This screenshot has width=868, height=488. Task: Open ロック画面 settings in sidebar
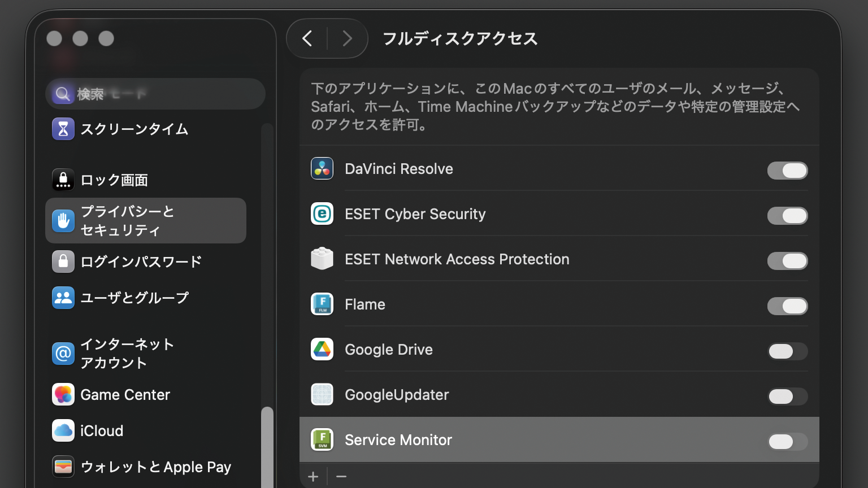pyautogui.click(x=114, y=180)
